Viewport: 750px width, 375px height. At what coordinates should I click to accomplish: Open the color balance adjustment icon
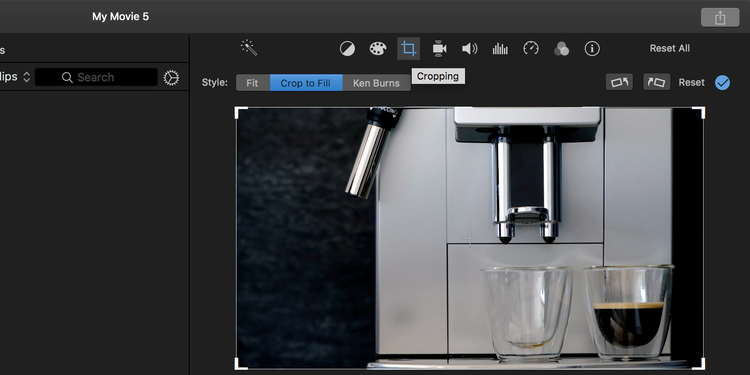[x=347, y=48]
